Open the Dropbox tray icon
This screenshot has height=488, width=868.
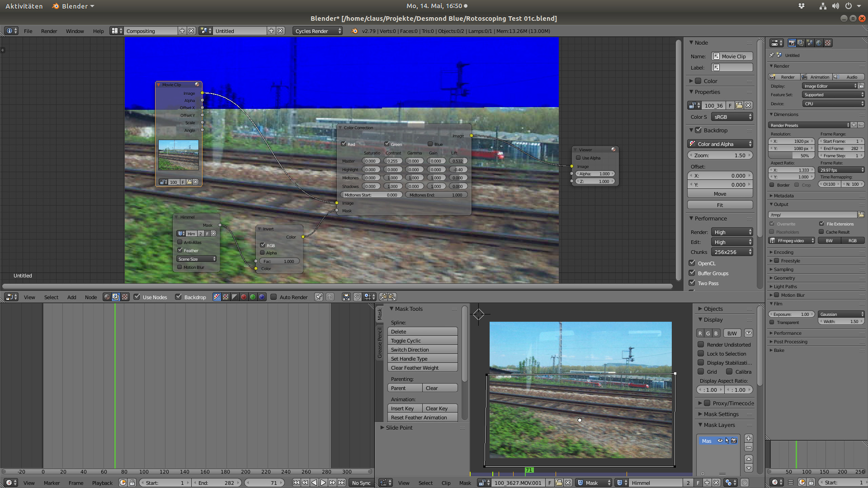click(x=802, y=6)
